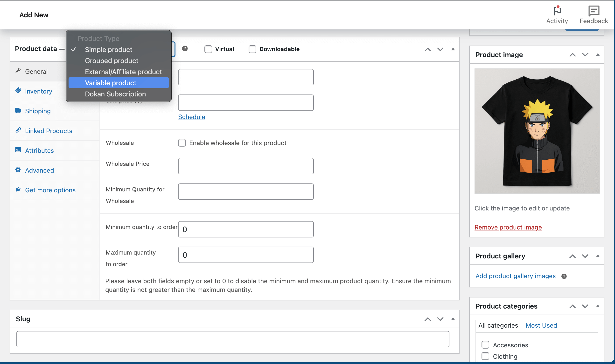Switch to the Shipping tab

pos(55,111)
